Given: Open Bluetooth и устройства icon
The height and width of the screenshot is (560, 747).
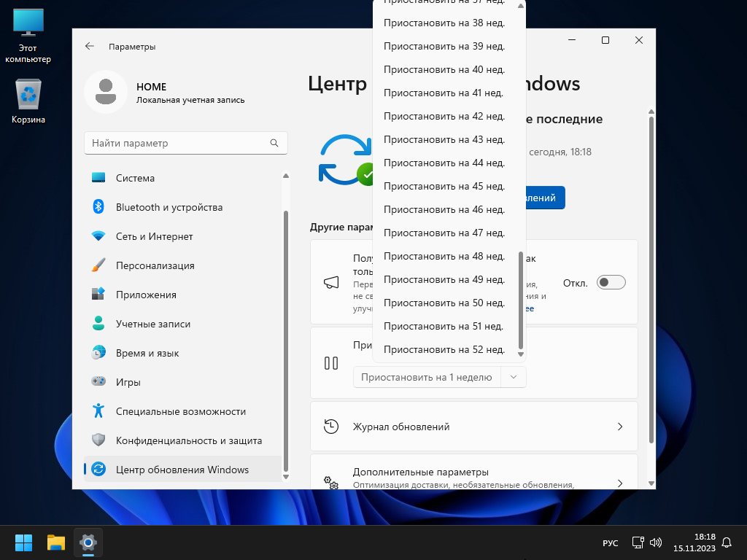Looking at the screenshot, I should pos(98,207).
